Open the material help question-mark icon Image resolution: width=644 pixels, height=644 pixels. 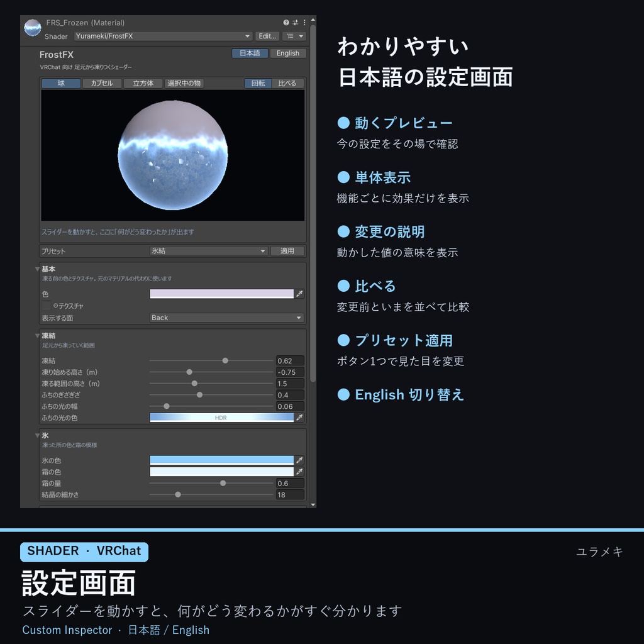click(x=286, y=23)
